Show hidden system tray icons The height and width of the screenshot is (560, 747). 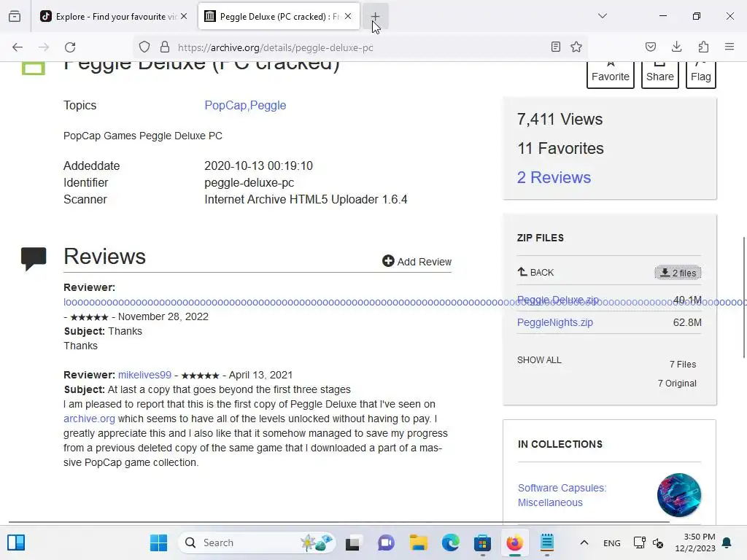(584, 542)
